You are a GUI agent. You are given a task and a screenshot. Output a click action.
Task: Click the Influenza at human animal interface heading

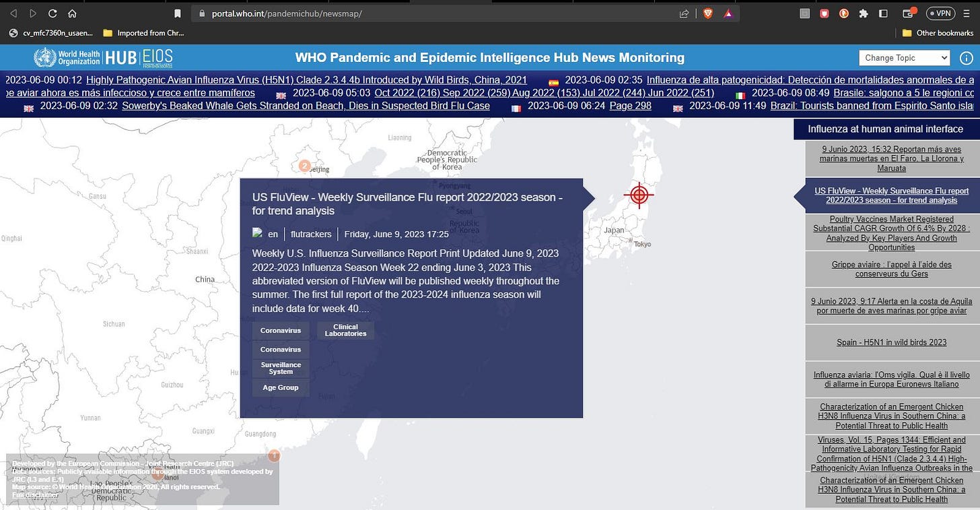pos(885,129)
